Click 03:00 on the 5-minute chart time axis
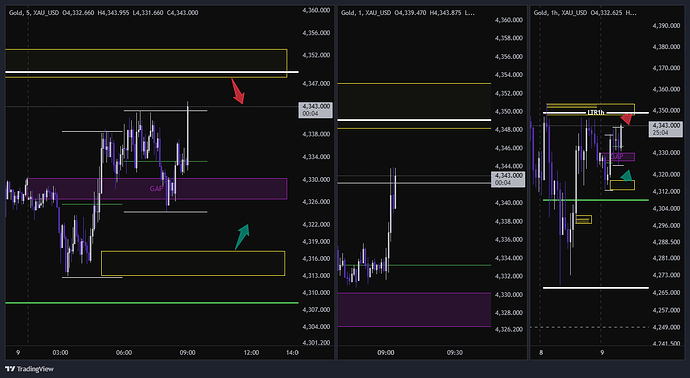 tap(60, 352)
